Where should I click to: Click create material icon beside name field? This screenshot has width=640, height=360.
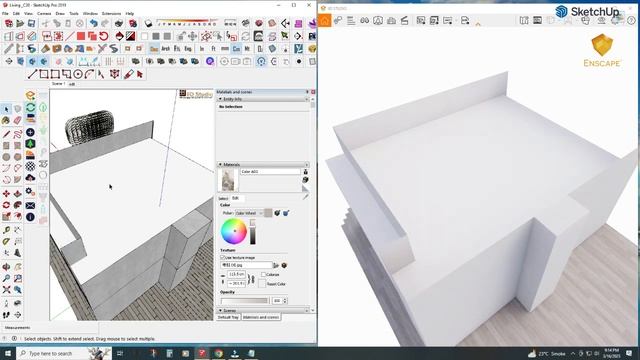click(x=305, y=180)
